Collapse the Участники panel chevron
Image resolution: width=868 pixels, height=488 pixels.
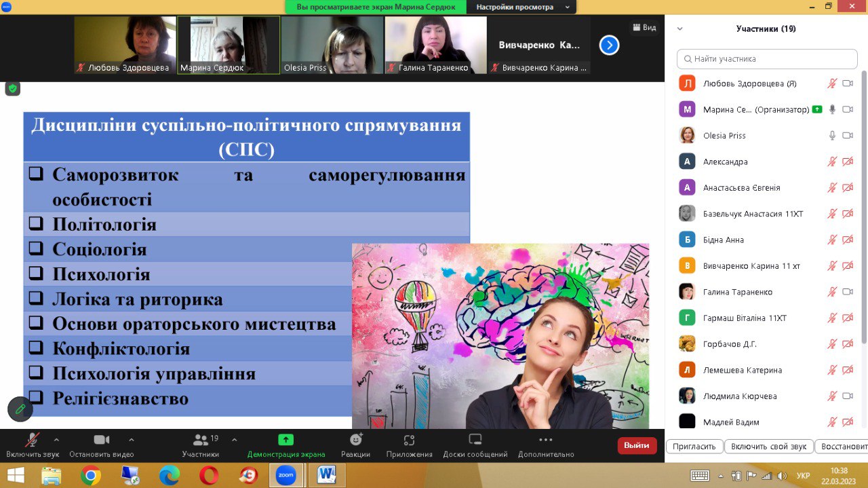point(680,29)
